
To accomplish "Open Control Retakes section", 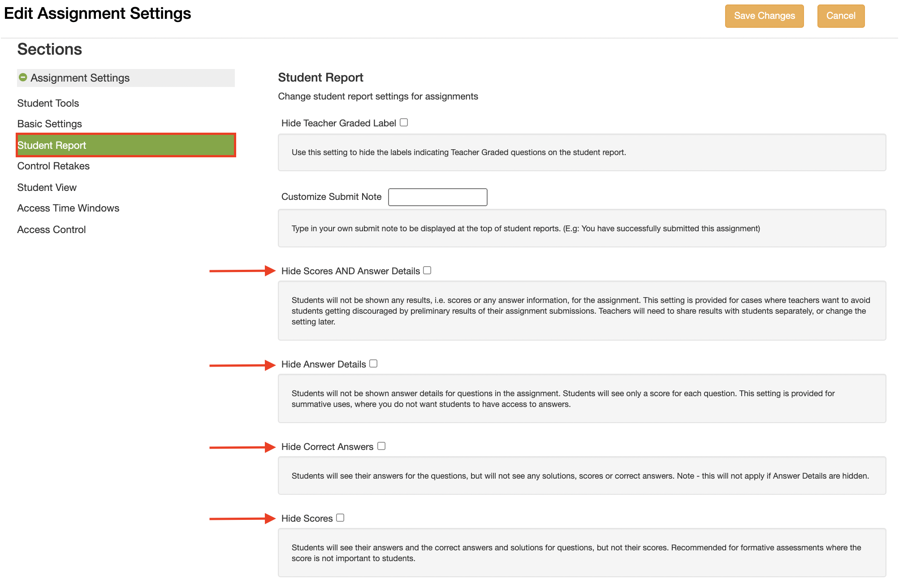I will click(x=53, y=166).
